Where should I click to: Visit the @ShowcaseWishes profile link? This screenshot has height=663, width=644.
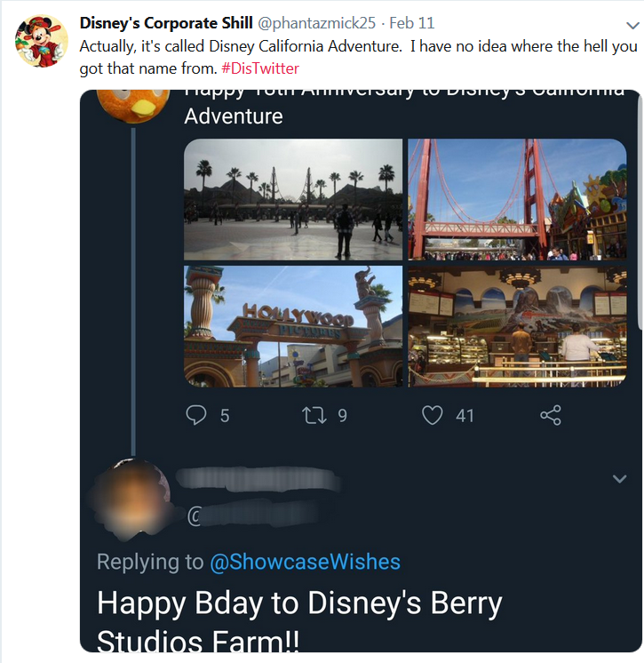tap(305, 562)
